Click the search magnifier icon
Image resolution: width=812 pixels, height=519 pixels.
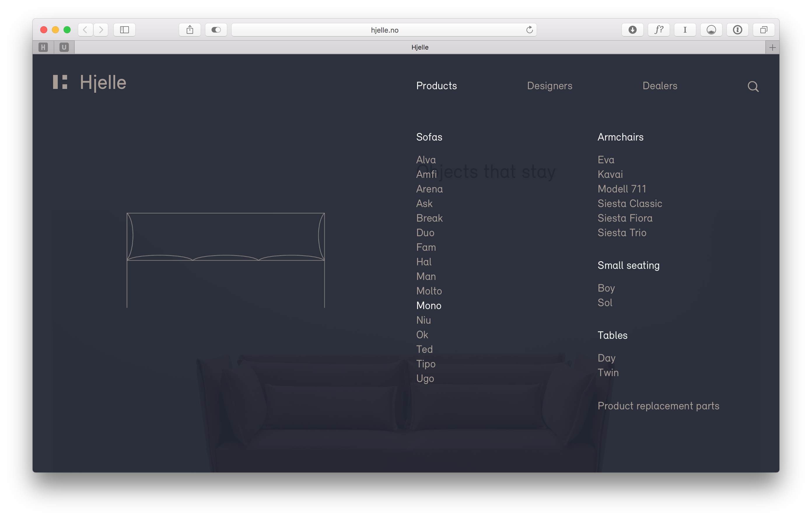pyautogui.click(x=753, y=87)
